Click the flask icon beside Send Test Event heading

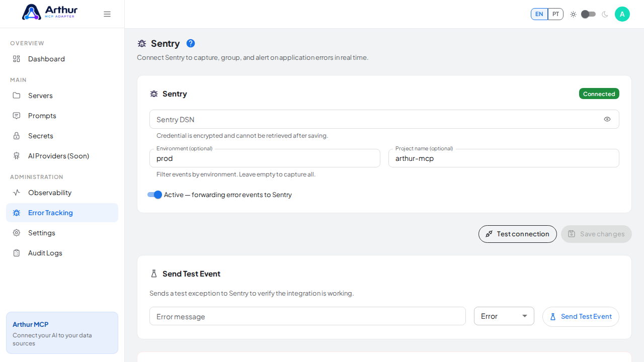click(x=154, y=274)
